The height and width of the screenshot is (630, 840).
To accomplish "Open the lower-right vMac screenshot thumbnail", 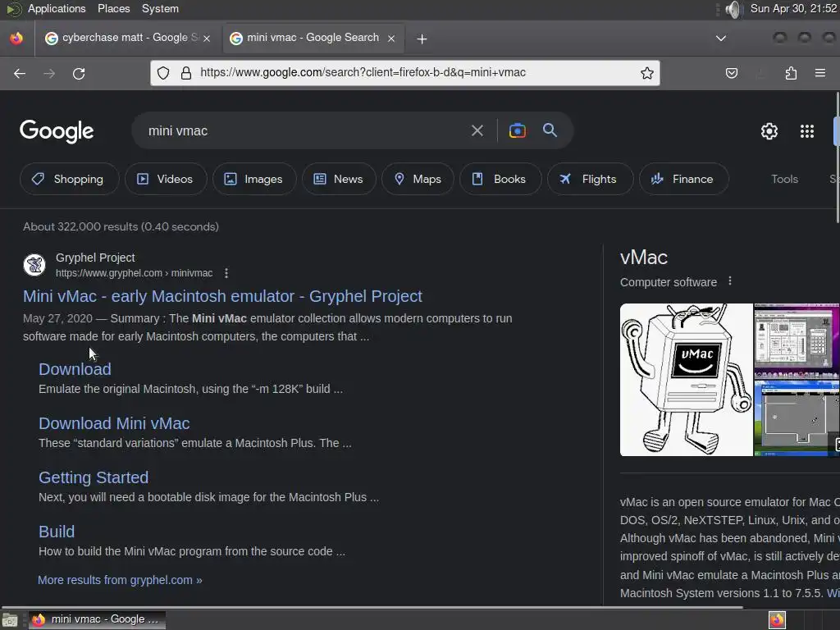I will pos(797,418).
